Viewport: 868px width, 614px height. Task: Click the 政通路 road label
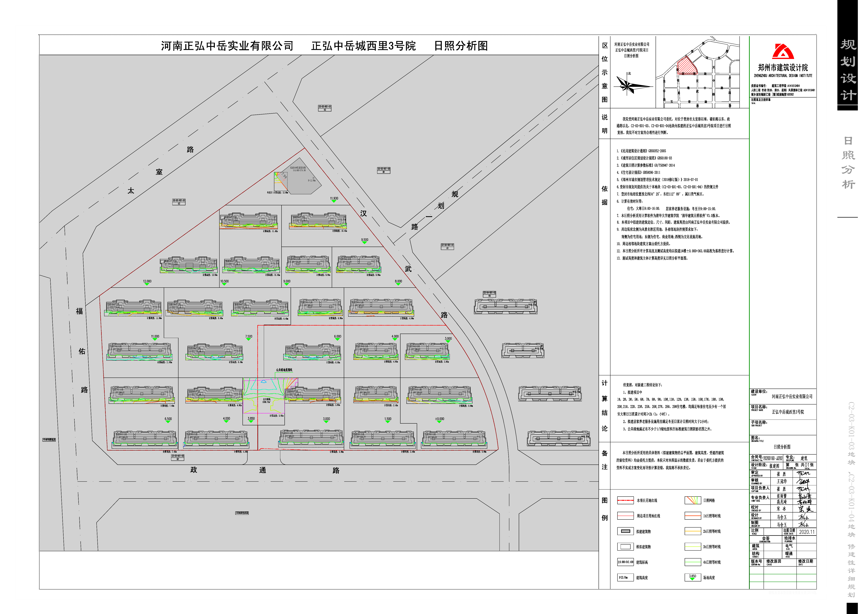pos(262,470)
